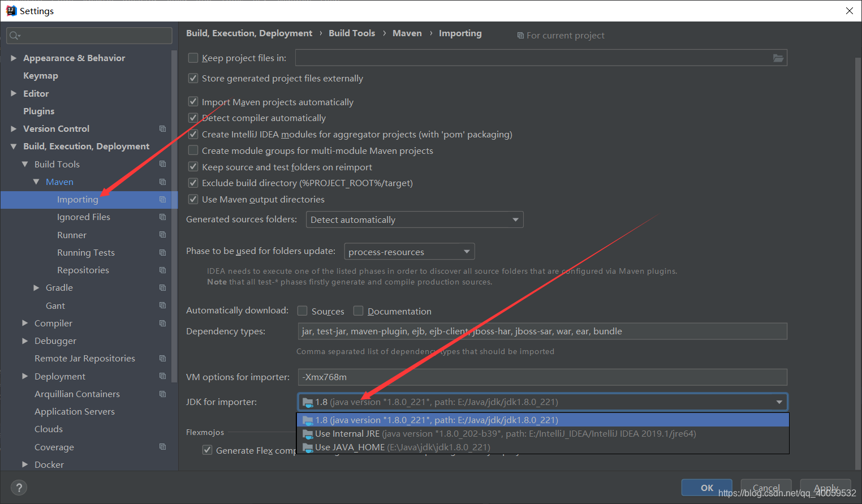
Task: Collapse the Build Tools node
Action: pyautogui.click(x=25, y=164)
